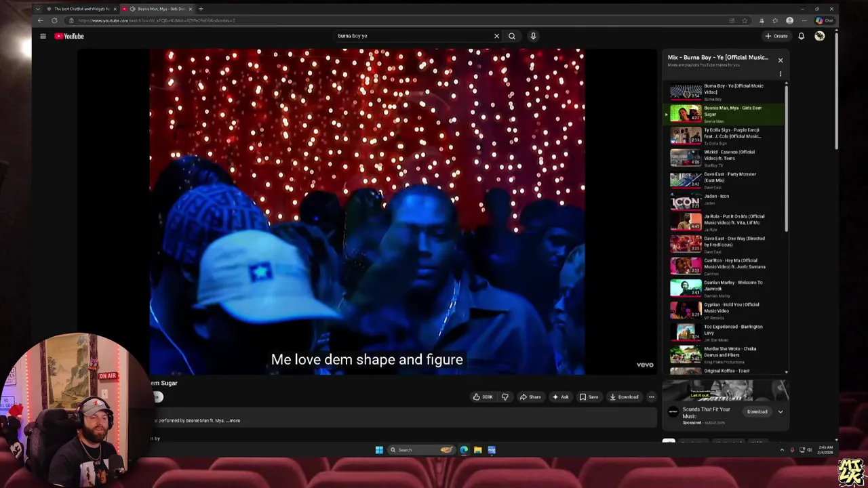Show hidden system tray icons
This screenshot has width=868, height=488.
click(782, 449)
